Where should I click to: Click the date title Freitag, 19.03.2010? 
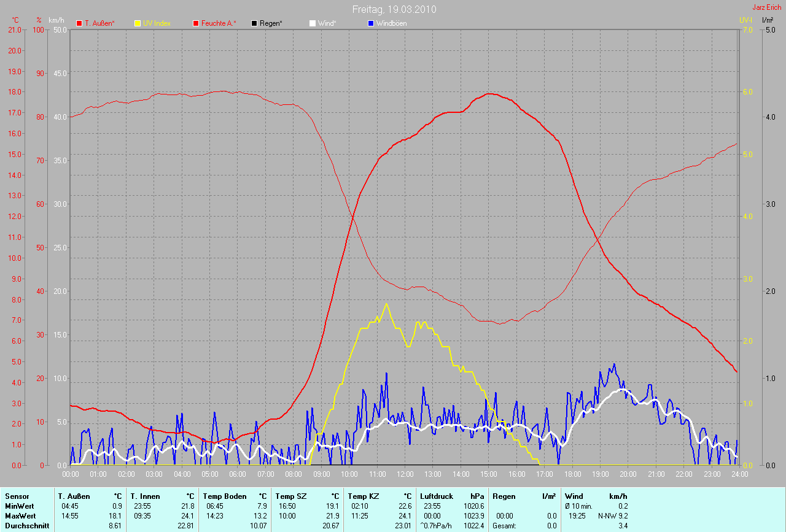tap(395, 10)
